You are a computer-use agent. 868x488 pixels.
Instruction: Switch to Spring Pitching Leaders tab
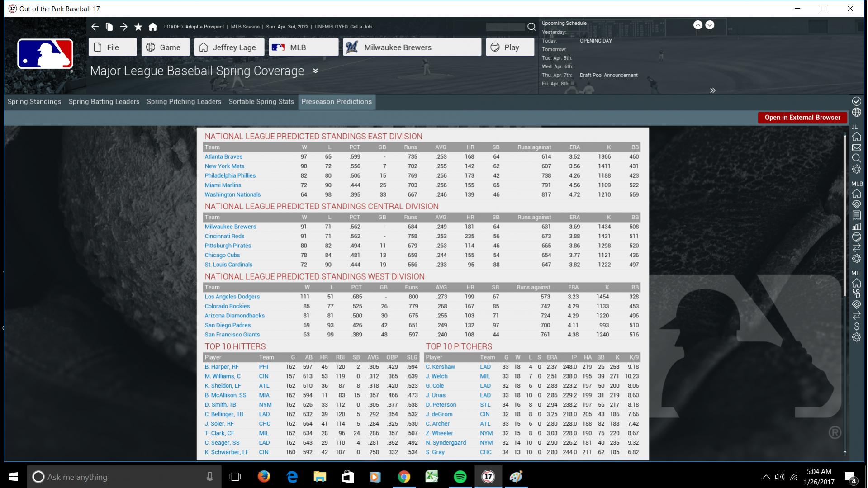(184, 102)
